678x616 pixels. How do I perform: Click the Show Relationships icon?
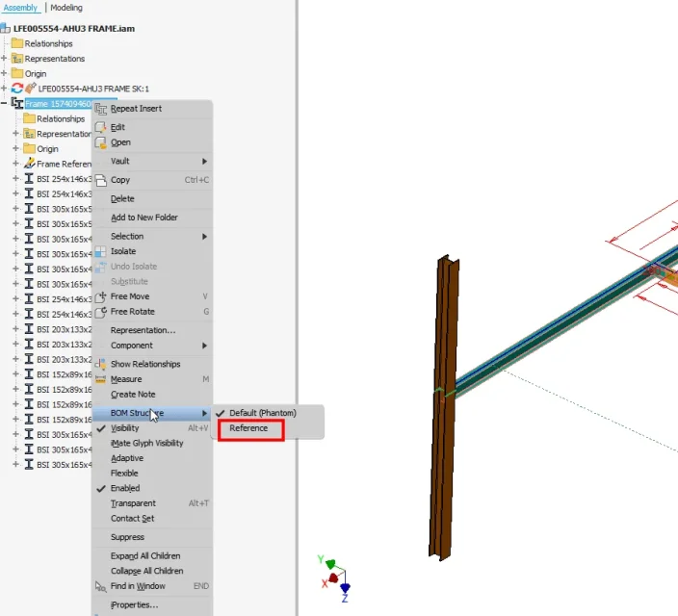[x=100, y=364]
